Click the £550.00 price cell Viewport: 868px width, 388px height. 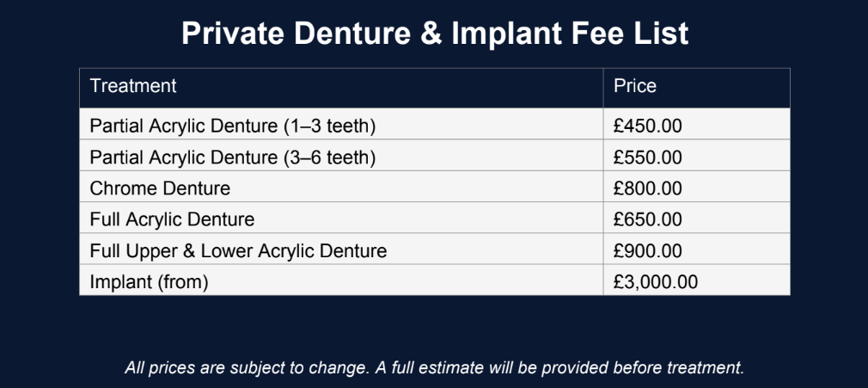tap(648, 157)
